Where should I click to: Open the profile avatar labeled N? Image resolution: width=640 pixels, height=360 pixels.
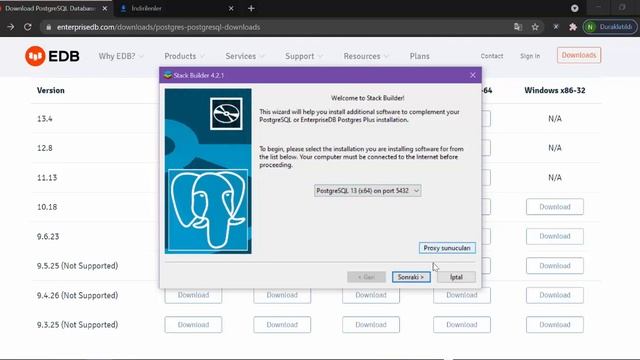(590, 27)
